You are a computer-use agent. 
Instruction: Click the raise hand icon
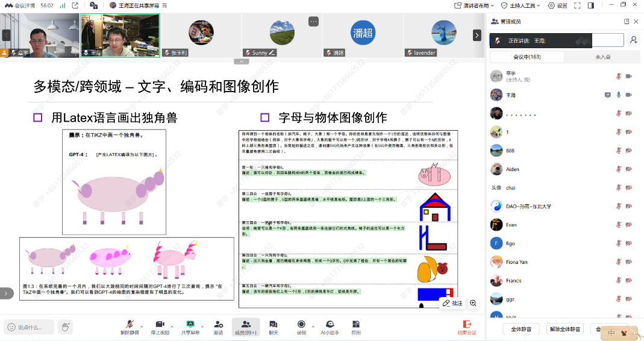[x=66, y=327]
